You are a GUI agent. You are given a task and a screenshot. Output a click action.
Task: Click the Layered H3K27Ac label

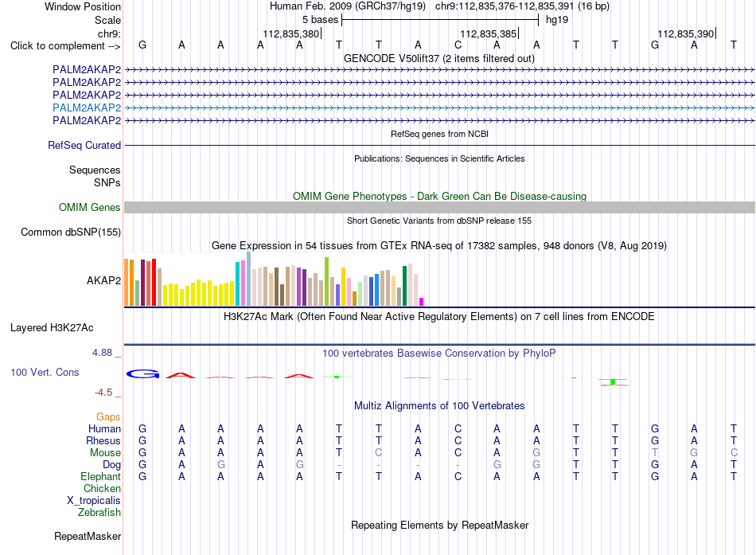tap(52, 328)
